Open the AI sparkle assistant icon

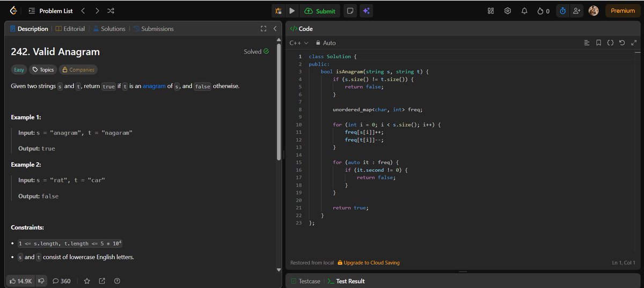367,11
